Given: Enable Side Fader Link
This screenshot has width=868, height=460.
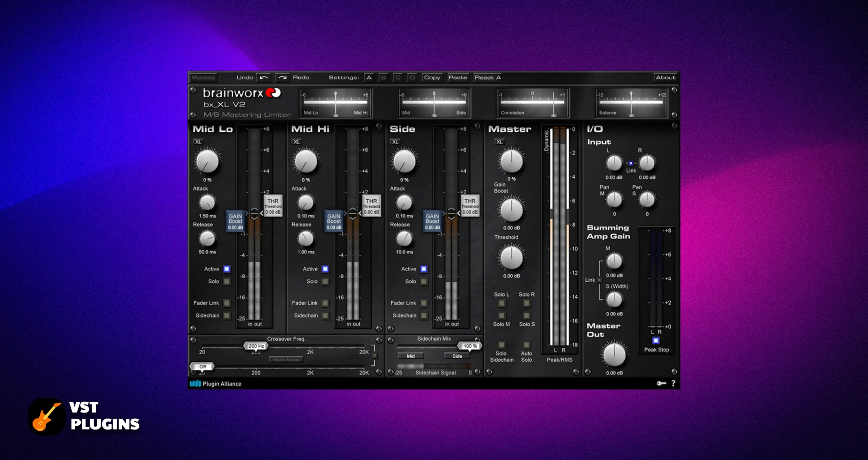Looking at the screenshot, I should coord(424,303).
